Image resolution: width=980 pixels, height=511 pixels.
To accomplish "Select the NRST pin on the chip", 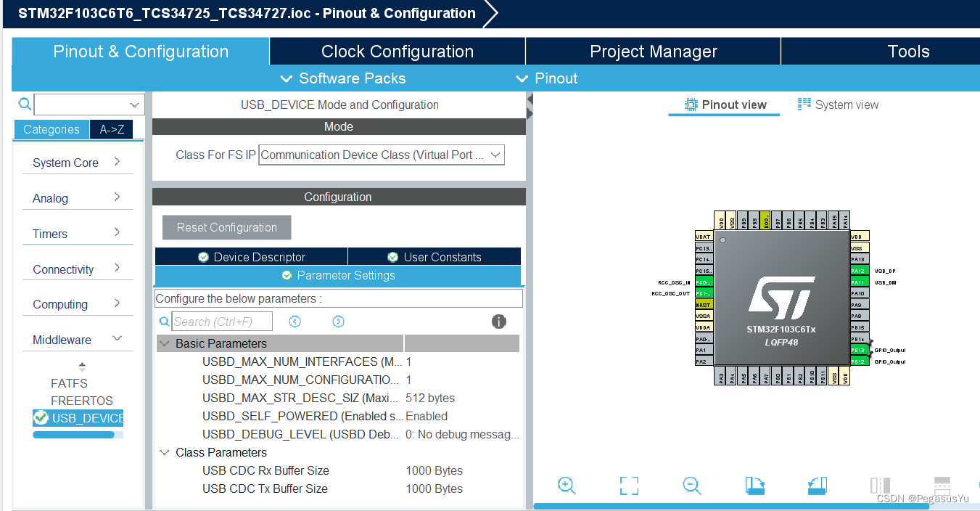I will [704, 305].
